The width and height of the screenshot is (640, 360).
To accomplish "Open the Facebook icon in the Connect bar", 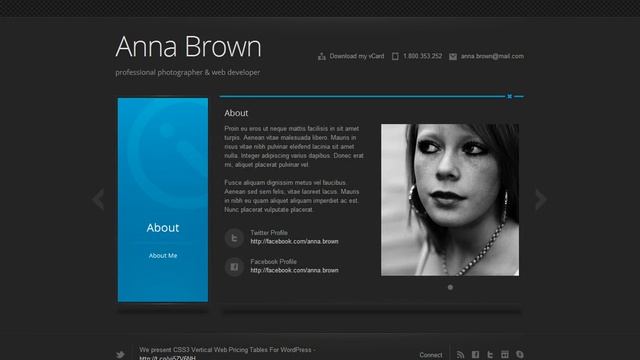I will [x=476, y=355].
